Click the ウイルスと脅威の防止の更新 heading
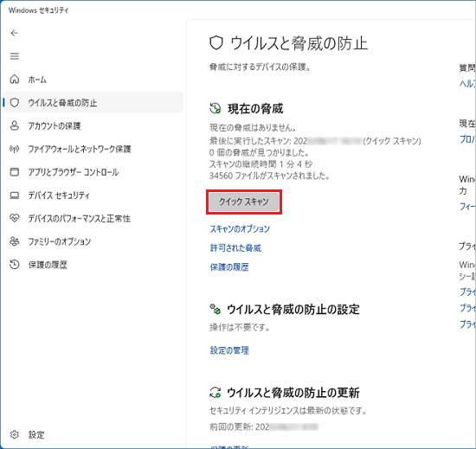 point(293,393)
